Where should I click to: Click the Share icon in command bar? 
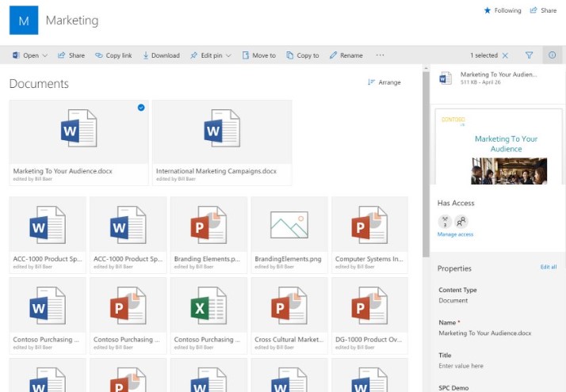(x=63, y=55)
